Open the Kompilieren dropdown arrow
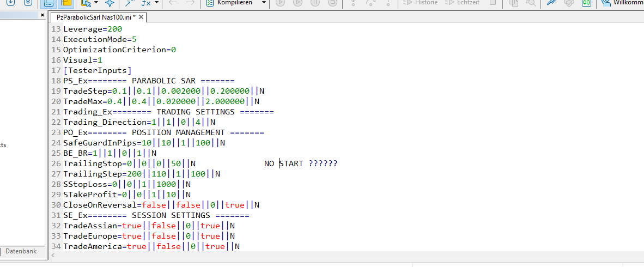The image size is (644, 267). pyautogui.click(x=264, y=3)
